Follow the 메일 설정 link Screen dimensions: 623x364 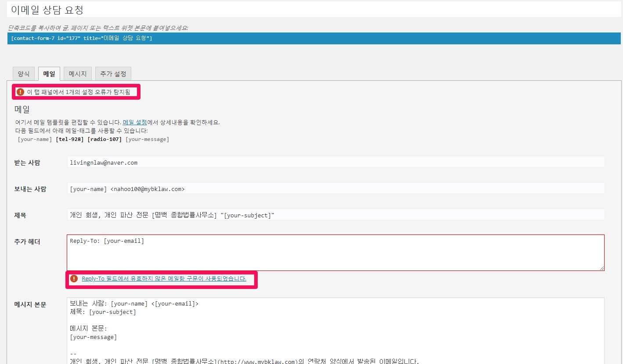tap(135, 123)
